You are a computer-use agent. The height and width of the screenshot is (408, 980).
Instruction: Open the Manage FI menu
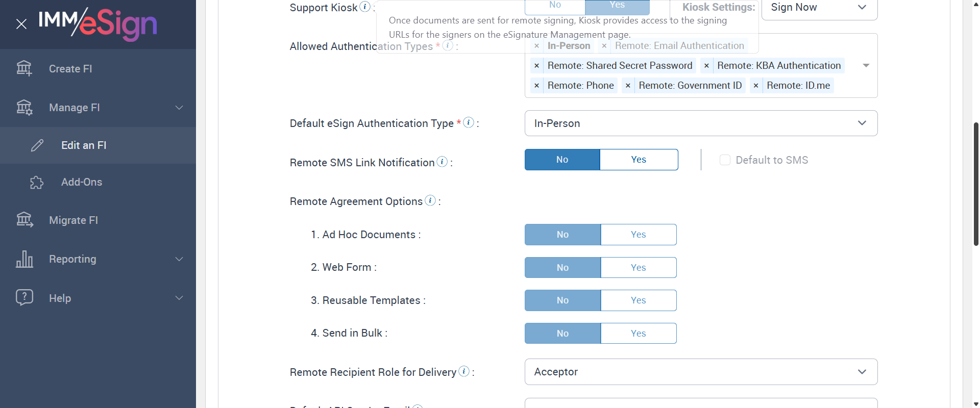[98, 108]
